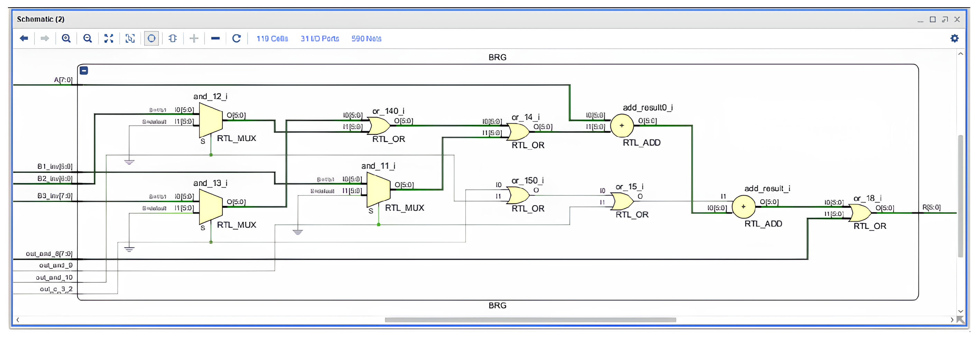Toggle the circle auto-fit selection button
This screenshot has width=980, height=339.
point(151,38)
